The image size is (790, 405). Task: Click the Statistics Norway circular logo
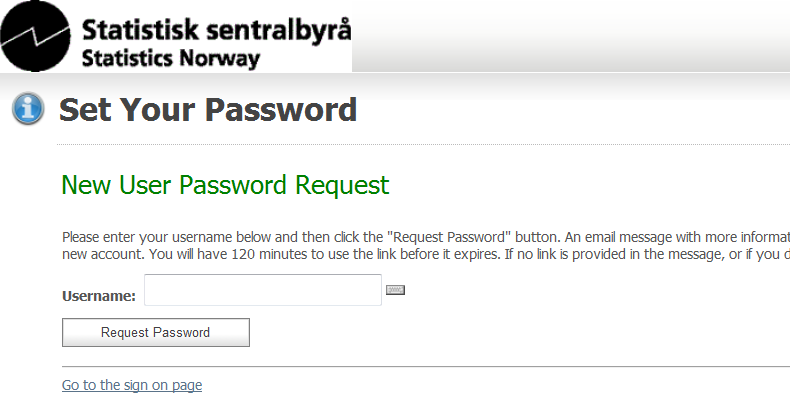pos(35,36)
